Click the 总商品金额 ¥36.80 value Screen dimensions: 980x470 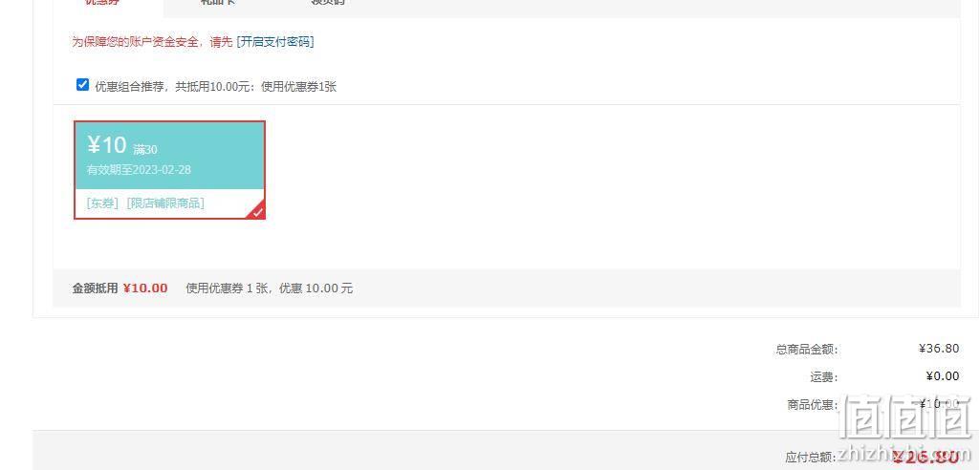tap(939, 349)
